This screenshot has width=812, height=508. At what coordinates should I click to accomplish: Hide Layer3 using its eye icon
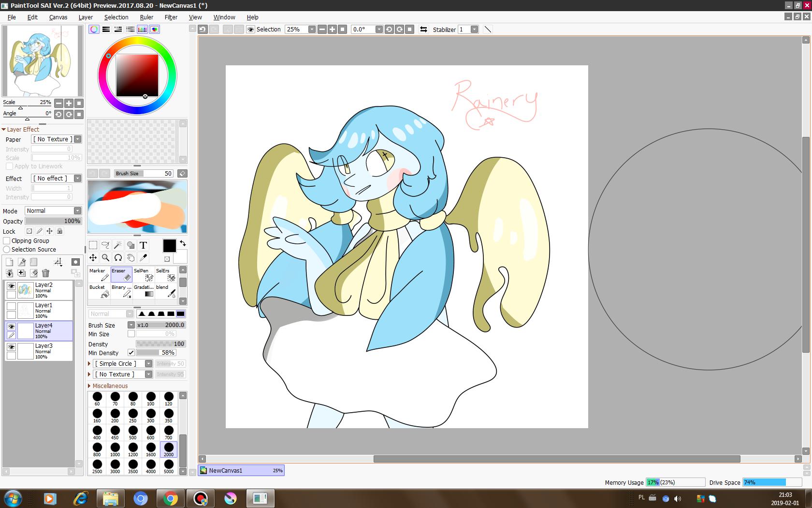(x=11, y=347)
